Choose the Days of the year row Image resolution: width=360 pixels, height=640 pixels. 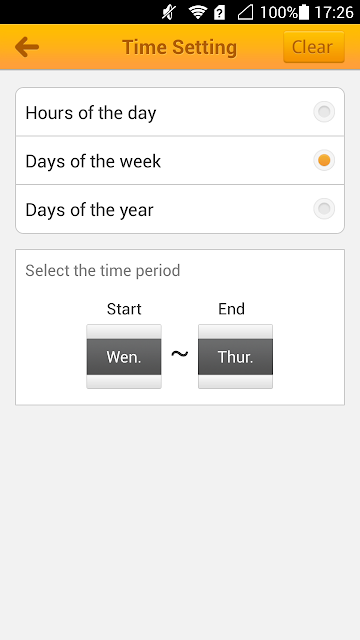pos(180,209)
